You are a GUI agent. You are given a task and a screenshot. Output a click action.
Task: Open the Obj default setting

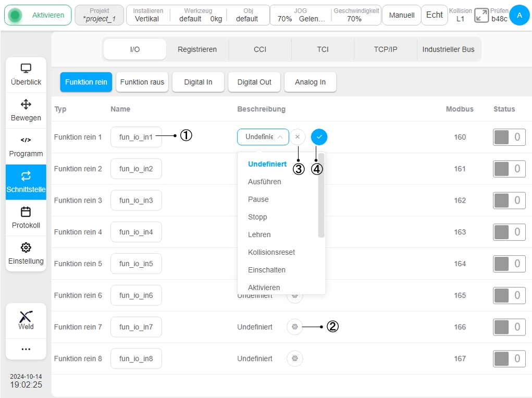248,15
